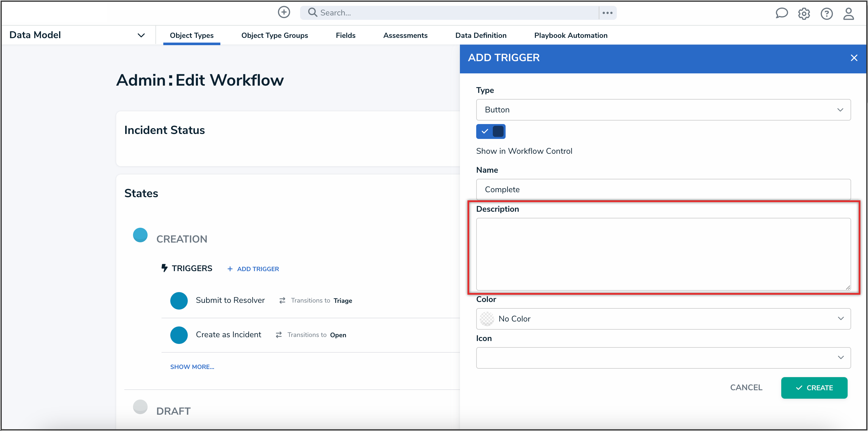Toggle Show in Workflow Control switch
The image size is (868, 431).
coord(490,132)
